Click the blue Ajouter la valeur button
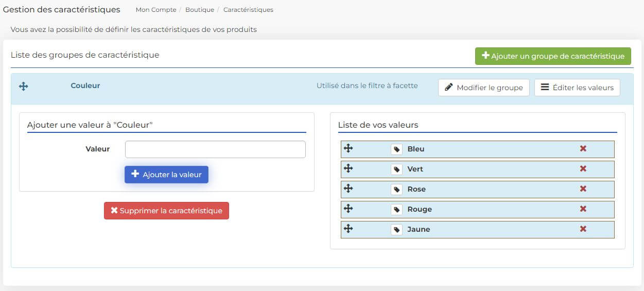This screenshot has height=291, width=644. click(x=166, y=175)
